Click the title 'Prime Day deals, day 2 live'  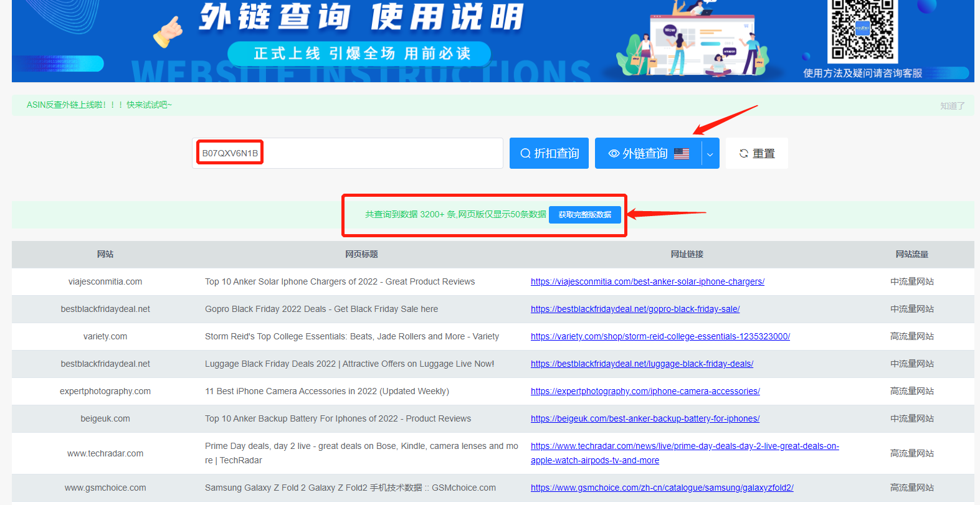[361, 453]
